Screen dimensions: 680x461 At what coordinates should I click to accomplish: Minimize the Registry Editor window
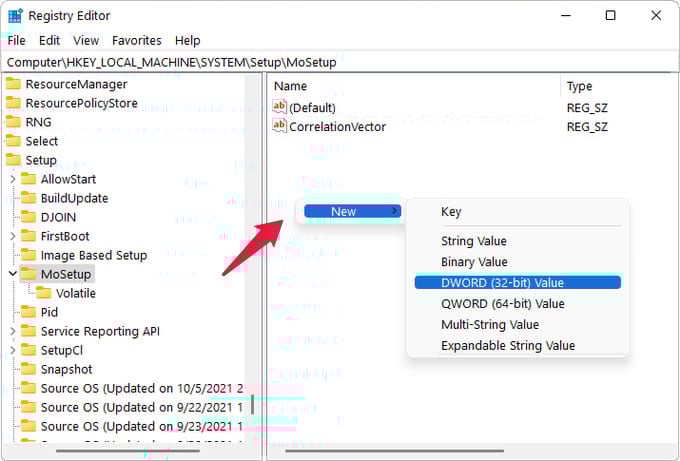pyautogui.click(x=566, y=16)
